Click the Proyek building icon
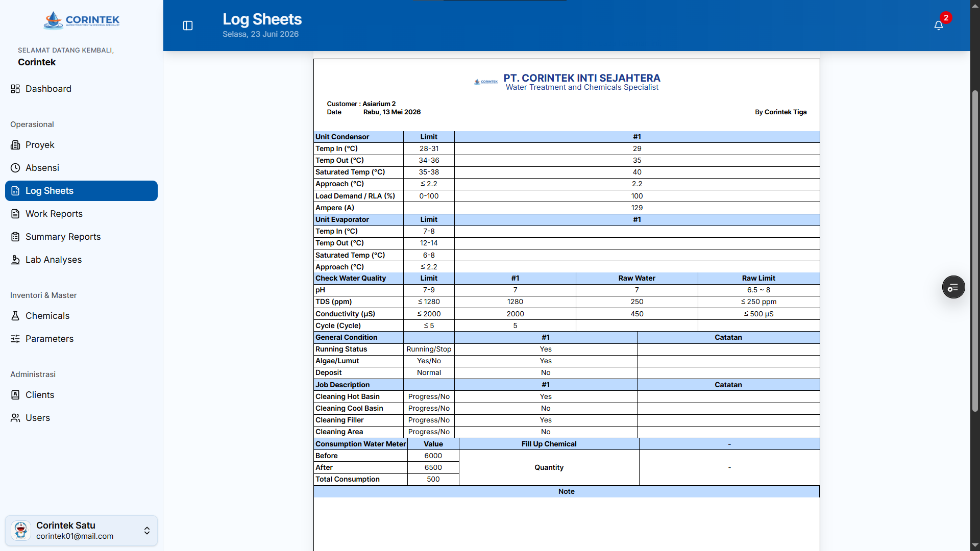The width and height of the screenshot is (980, 551). click(15, 145)
